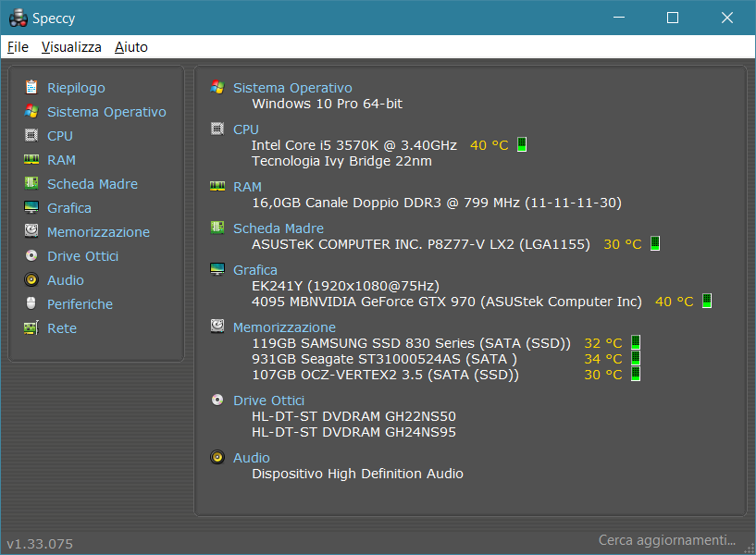Screen dimensions: 756x555
Task: Click the GPU temperature indicator bar
Action: click(x=707, y=301)
